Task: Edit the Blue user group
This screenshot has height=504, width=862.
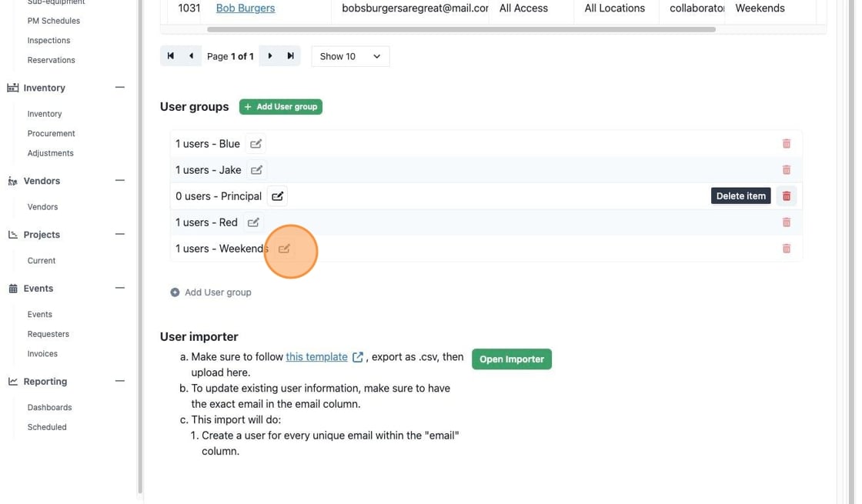Action: (256, 144)
